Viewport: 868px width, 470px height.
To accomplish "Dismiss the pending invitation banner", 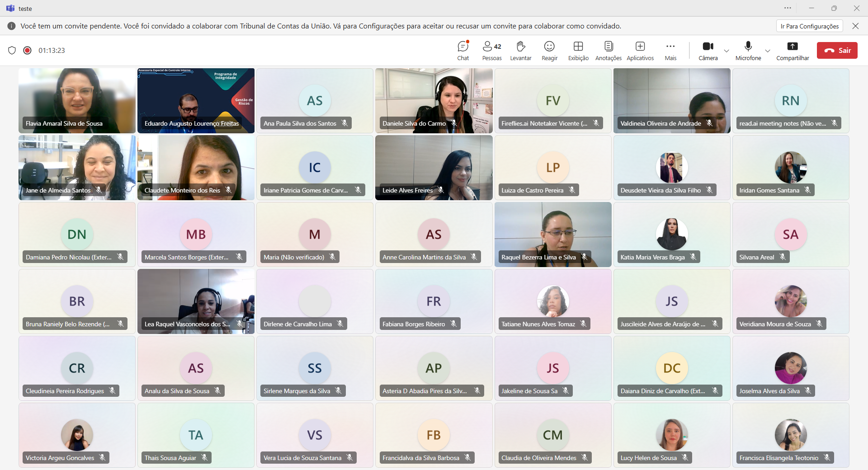I will (x=855, y=26).
